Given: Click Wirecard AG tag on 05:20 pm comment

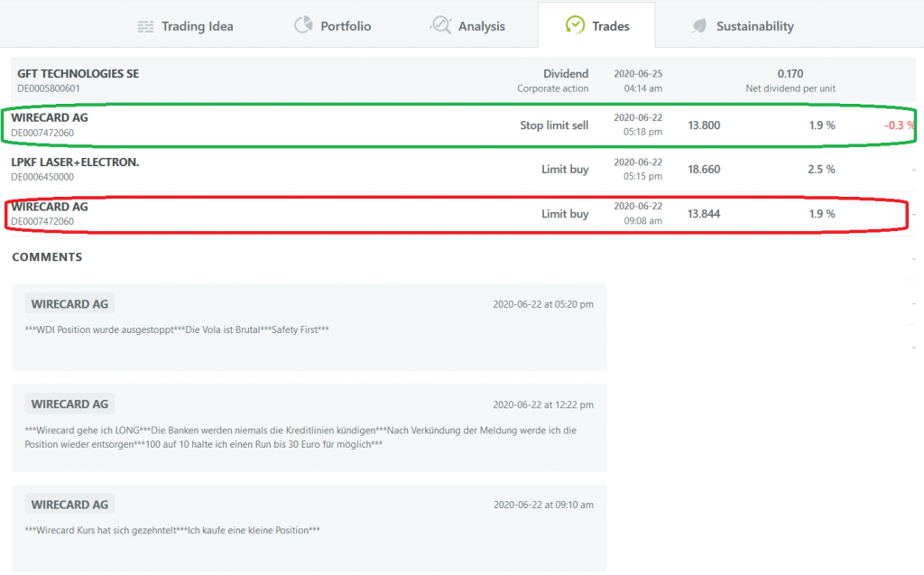Looking at the screenshot, I should [x=69, y=304].
